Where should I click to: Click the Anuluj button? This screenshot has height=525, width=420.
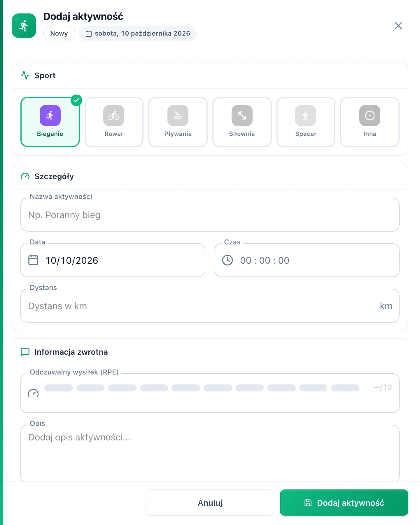pyautogui.click(x=210, y=503)
